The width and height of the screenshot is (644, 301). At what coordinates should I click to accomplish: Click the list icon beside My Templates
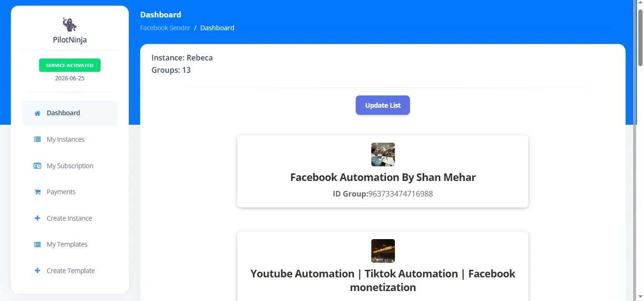coord(37,245)
